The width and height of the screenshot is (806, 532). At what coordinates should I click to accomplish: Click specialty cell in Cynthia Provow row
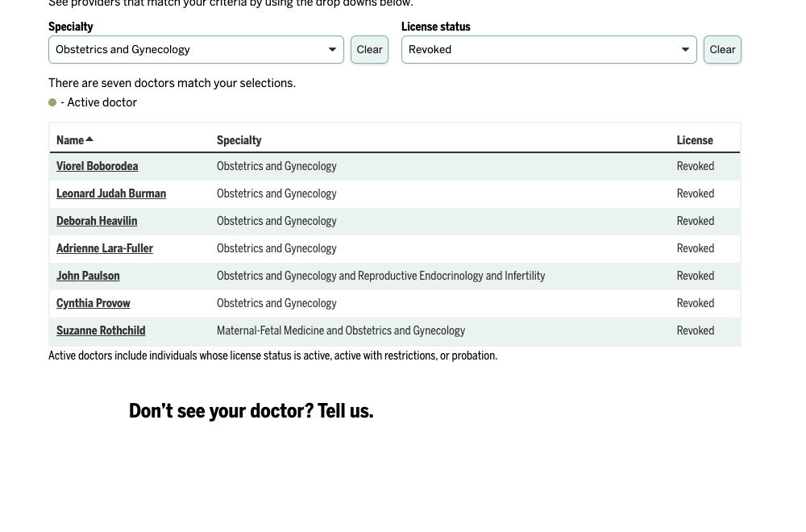tap(276, 303)
